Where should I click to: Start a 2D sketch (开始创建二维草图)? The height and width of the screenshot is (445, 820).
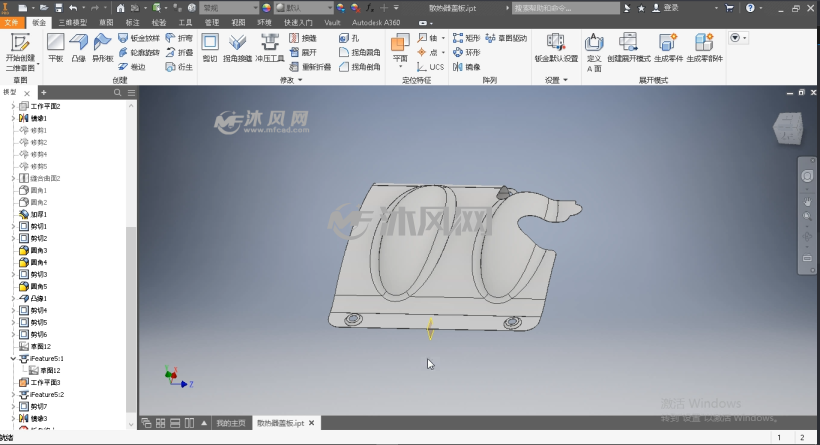pyautogui.click(x=20, y=52)
